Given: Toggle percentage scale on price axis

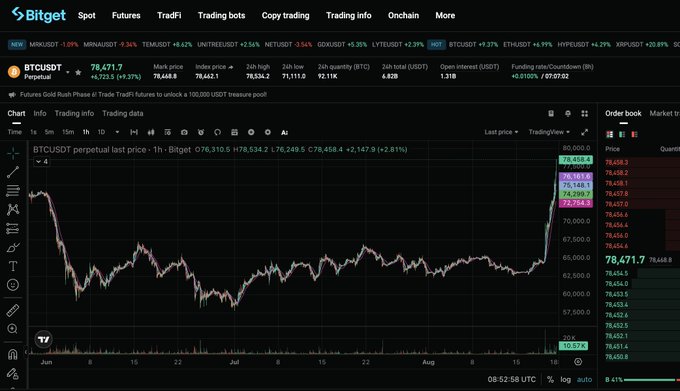Looking at the screenshot, I should click(x=550, y=379).
